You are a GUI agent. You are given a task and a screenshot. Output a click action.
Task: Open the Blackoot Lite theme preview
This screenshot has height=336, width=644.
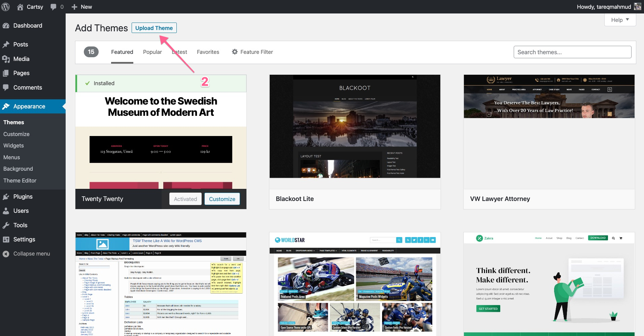[x=355, y=126]
